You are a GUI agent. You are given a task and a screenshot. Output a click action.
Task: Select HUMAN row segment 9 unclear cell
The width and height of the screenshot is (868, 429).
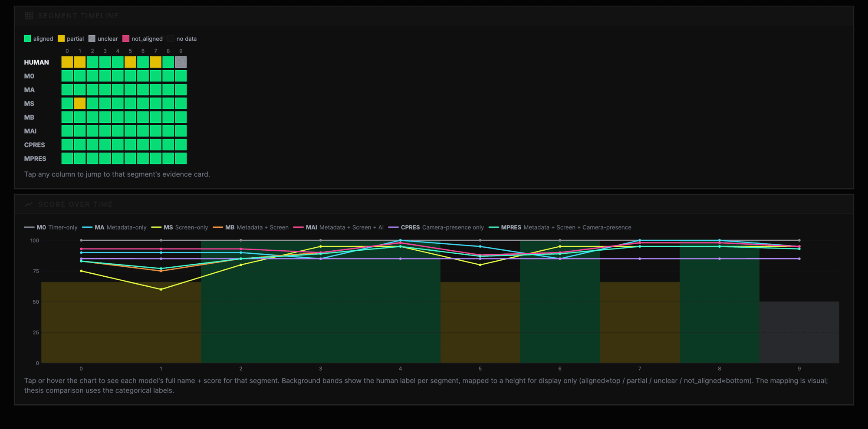point(181,62)
